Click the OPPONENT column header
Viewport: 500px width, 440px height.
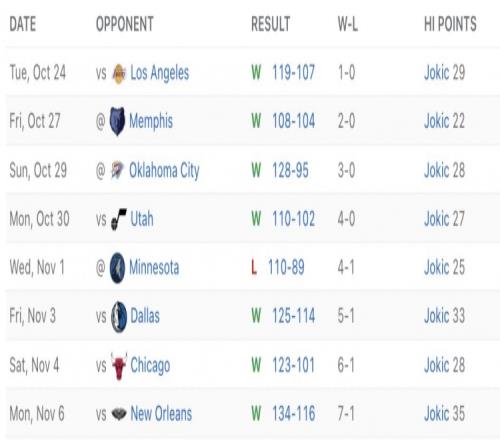click(125, 24)
